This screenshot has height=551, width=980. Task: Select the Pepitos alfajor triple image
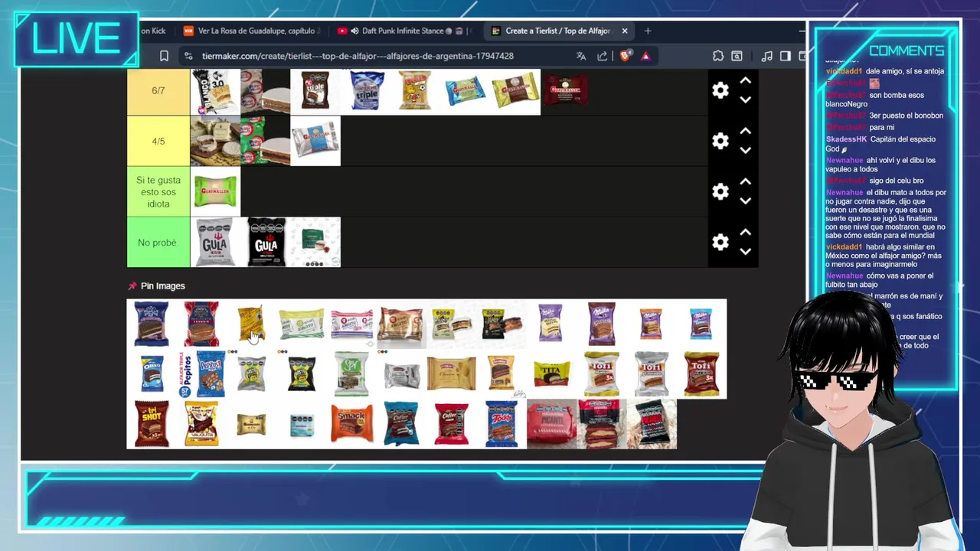pyautogui.click(x=201, y=374)
